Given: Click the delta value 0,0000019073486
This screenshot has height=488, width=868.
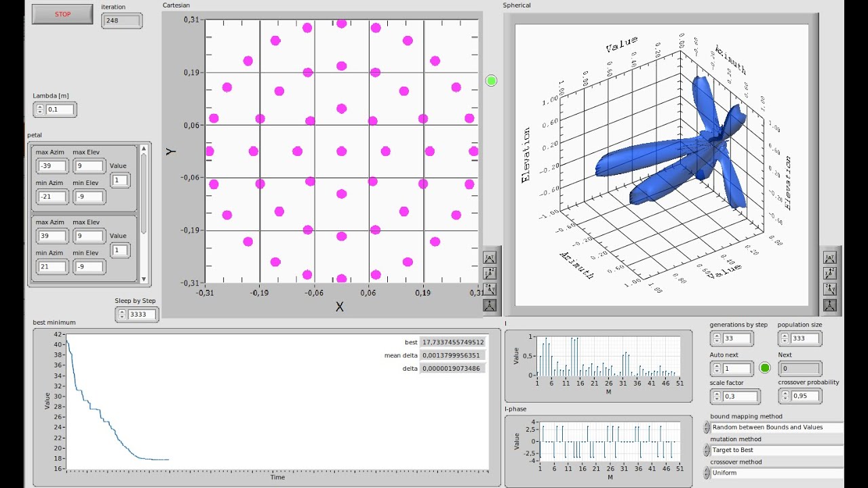Looking at the screenshot, I should (453, 368).
